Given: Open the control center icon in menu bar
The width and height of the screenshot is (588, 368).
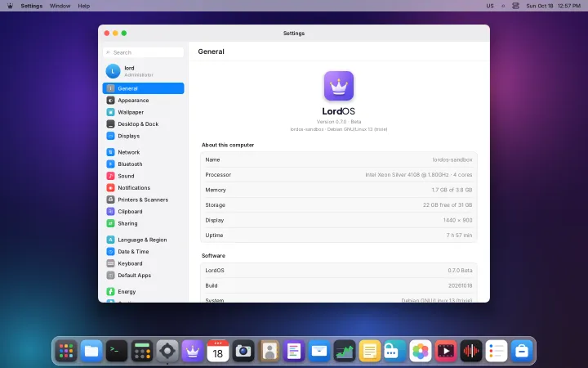Looking at the screenshot, I should click(x=515, y=6).
